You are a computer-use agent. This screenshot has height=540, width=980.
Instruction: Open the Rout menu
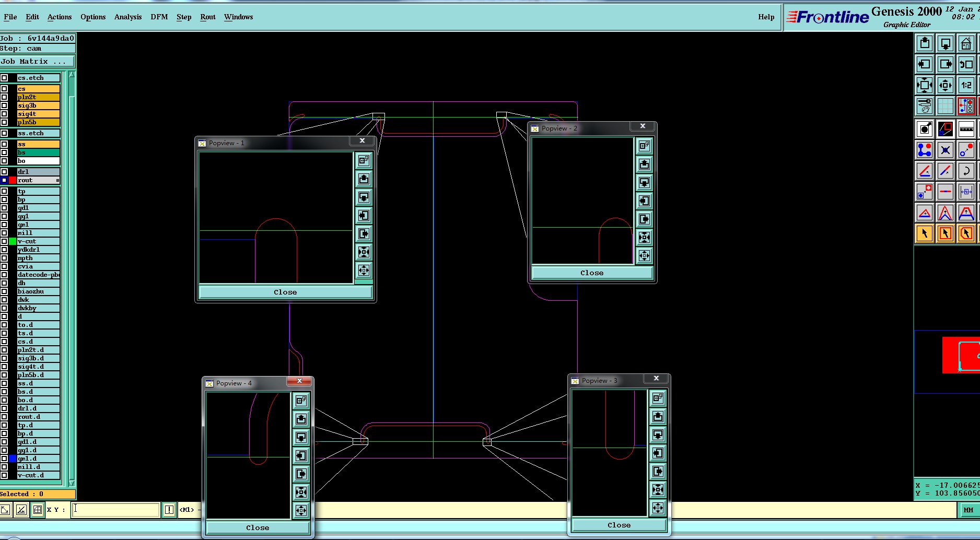208,17
